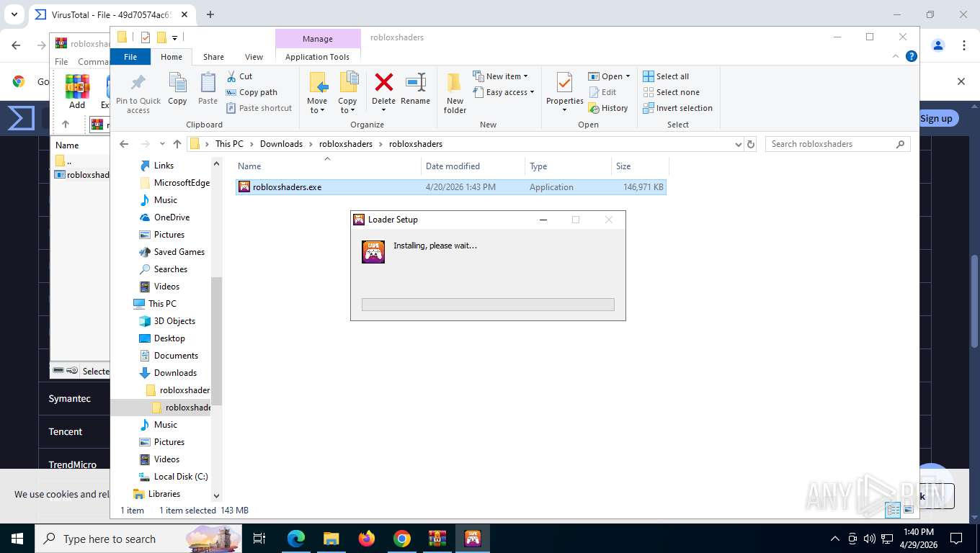Open Move to dropdown
Screen dimensions: 980x553
click(x=317, y=106)
